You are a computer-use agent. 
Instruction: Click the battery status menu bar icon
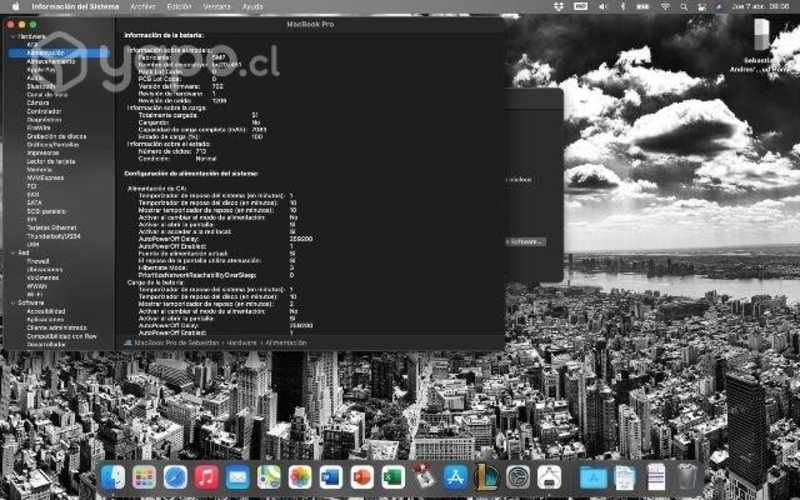click(643, 7)
